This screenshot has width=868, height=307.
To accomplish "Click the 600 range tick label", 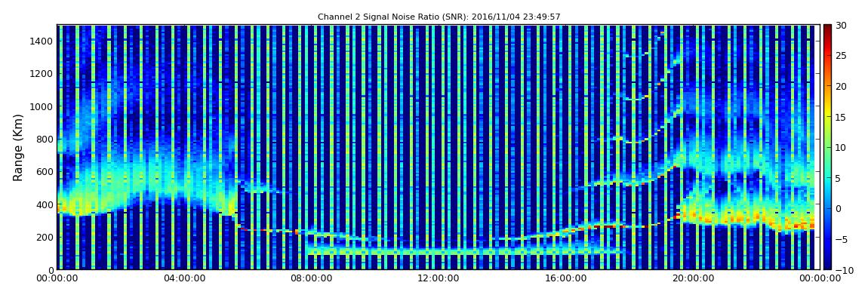I will pos(45,171).
